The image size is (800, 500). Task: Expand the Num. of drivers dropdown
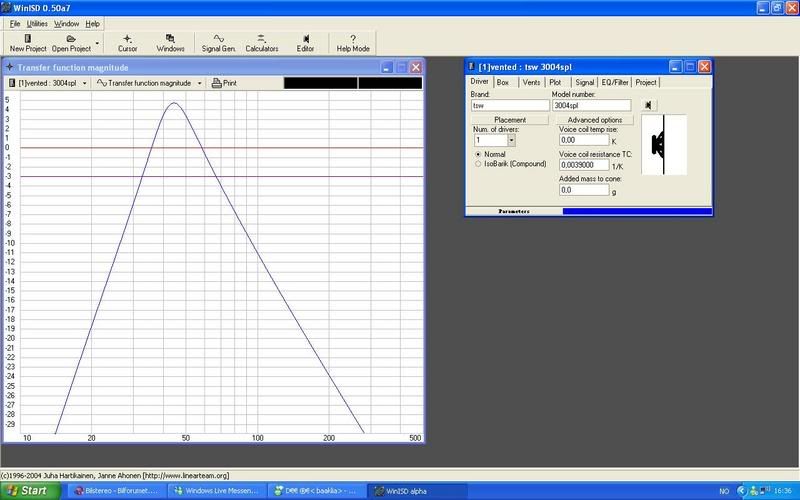[511, 141]
